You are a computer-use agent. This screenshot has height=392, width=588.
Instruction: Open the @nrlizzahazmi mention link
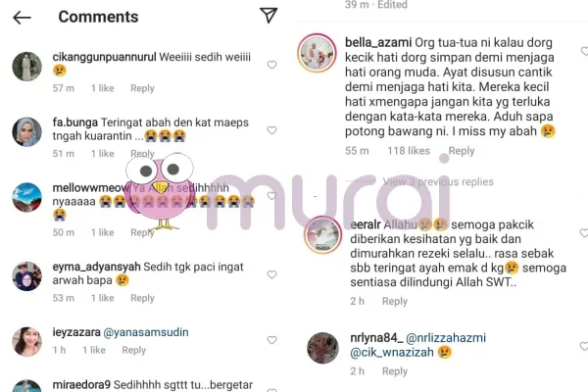pos(446,338)
